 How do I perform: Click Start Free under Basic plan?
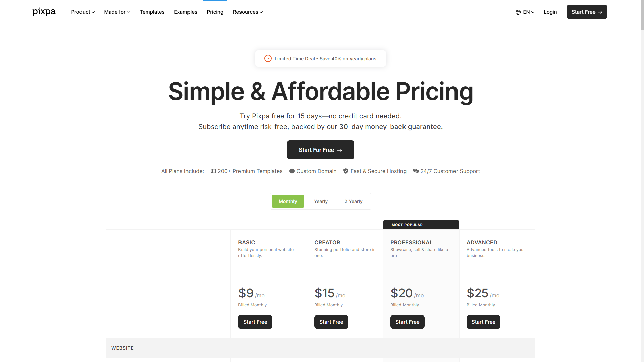click(x=255, y=322)
